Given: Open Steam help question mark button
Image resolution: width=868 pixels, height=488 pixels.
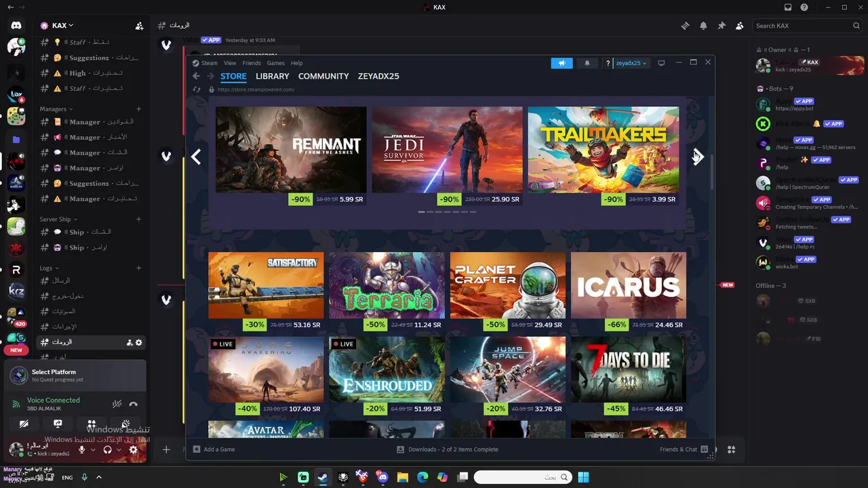Looking at the screenshot, I should point(608,63).
